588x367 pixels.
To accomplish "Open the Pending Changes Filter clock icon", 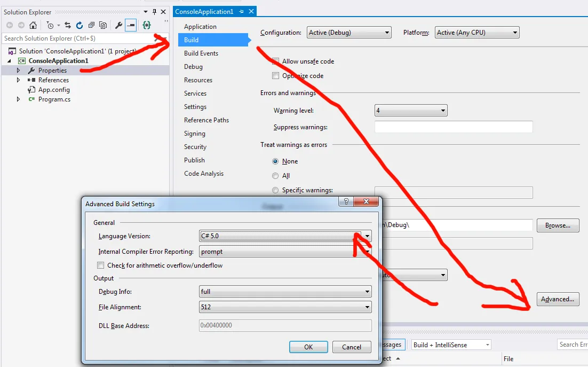I will tap(50, 25).
